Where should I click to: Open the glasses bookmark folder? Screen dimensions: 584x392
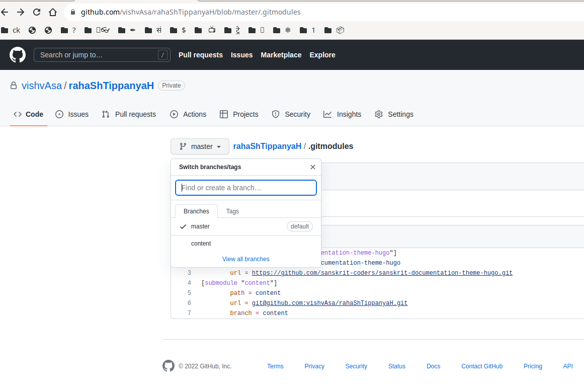coord(97,30)
